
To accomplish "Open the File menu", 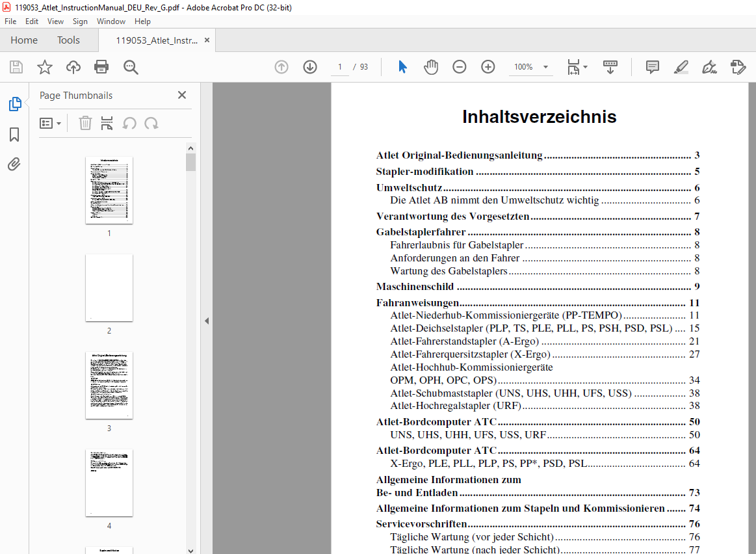I will click(x=10, y=21).
